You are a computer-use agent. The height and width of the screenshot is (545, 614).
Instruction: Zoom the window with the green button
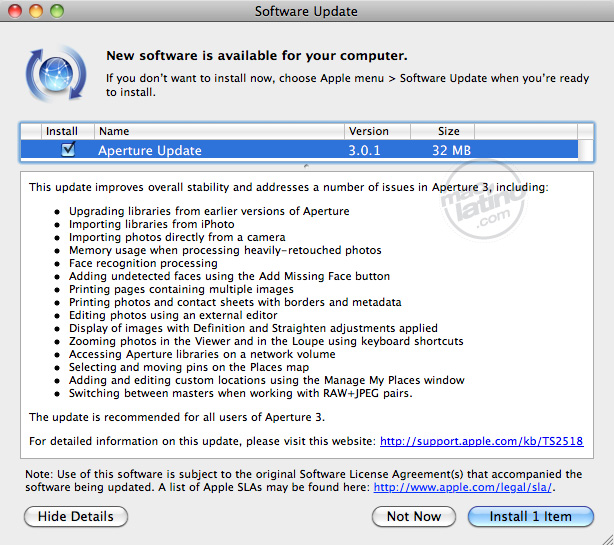click(57, 11)
